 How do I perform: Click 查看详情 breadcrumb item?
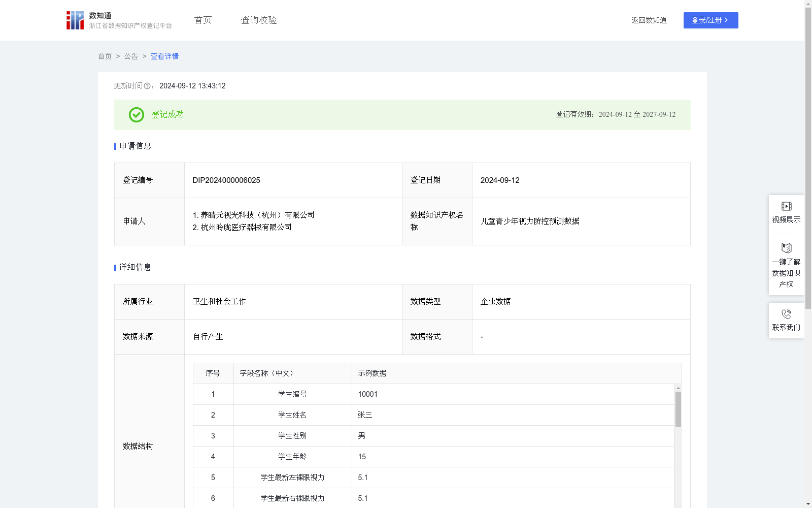(x=164, y=56)
